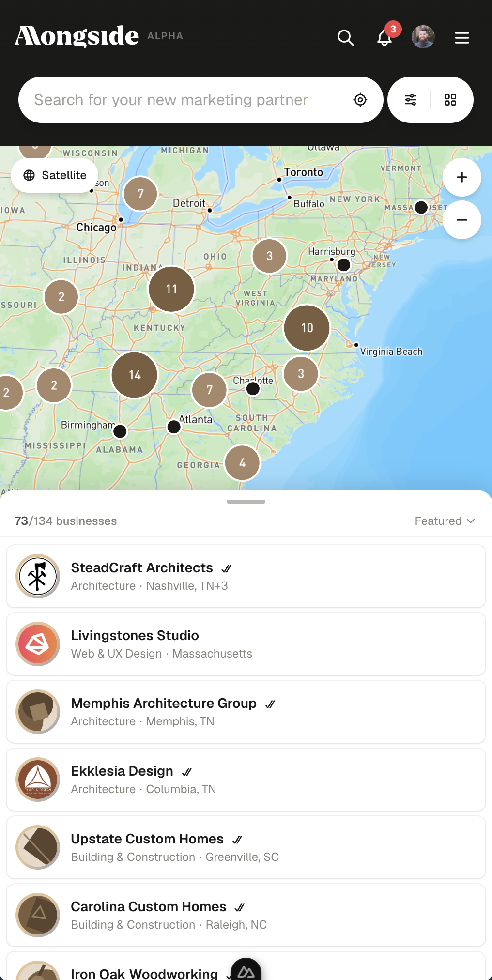Viewport: 492px width, 980px height.
Task: Open the hamburger menu
Action: coord(462,37)
